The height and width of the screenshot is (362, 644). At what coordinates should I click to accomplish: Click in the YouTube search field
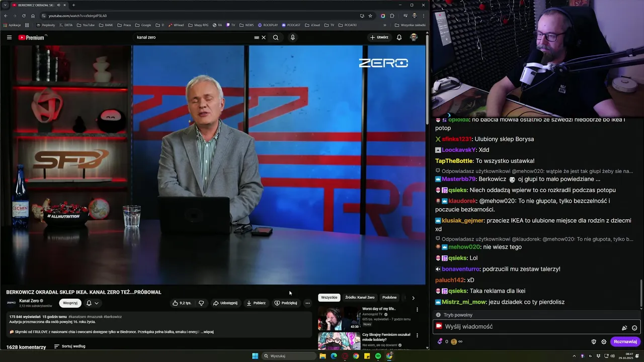(x=194, y=37)
